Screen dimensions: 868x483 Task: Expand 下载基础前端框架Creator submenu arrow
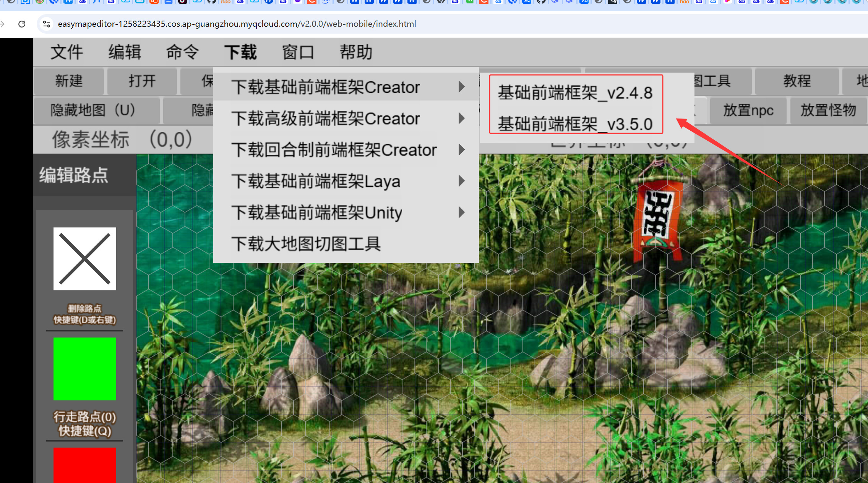click(461, 87)
